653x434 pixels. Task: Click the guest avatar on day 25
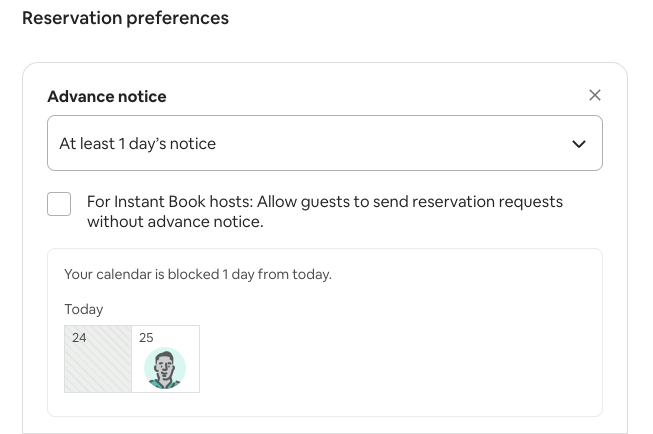(165, 368)
